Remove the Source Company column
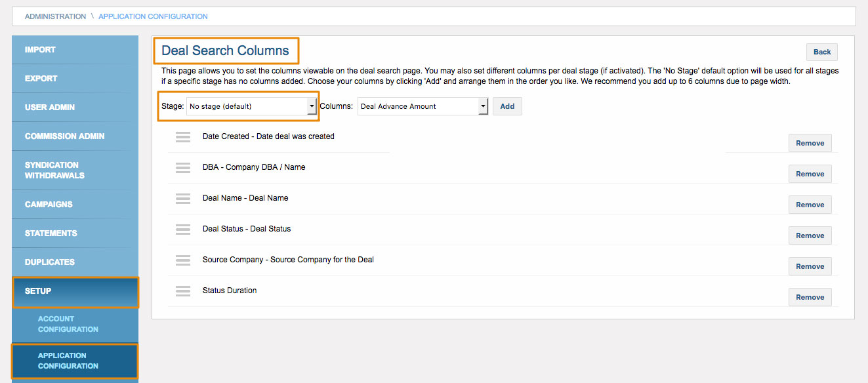868x383 pixels. click(x=810, y=266)
